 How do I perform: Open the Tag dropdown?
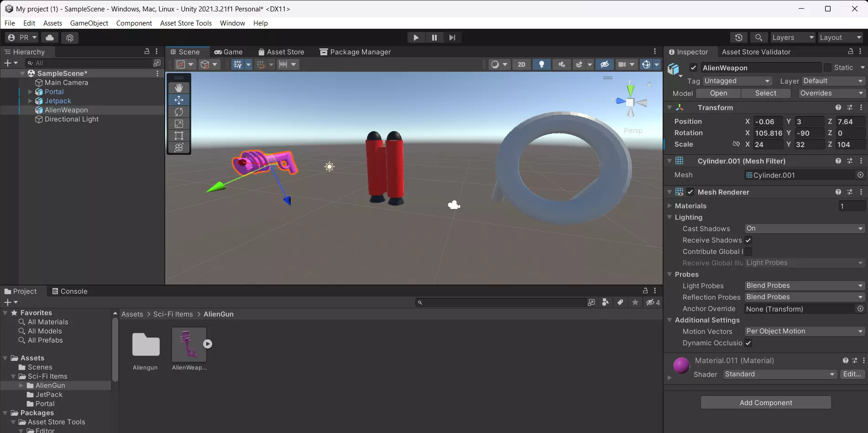point(737,81)
